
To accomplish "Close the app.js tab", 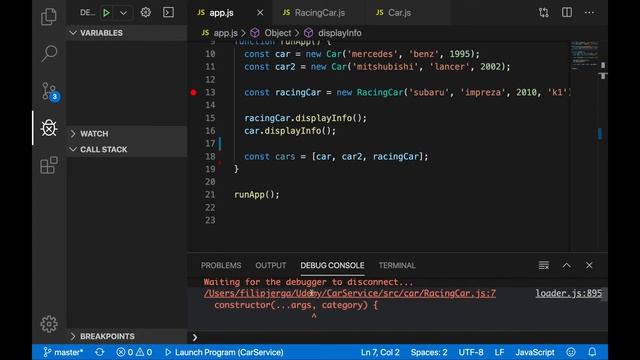I will pos(260,13).
